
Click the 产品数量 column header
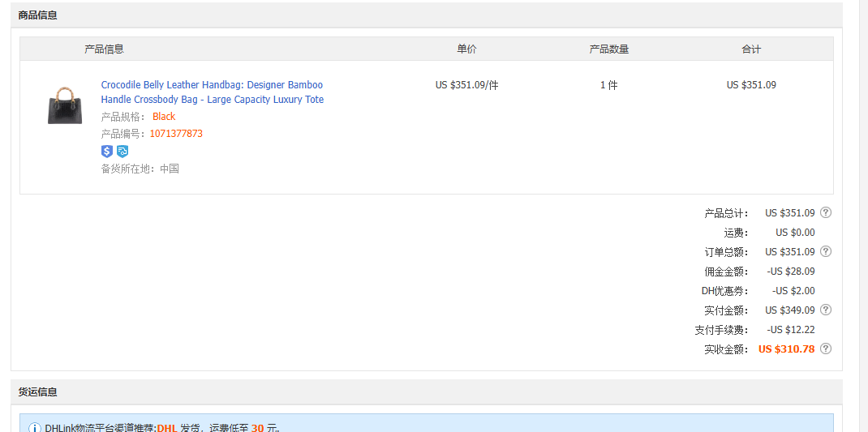click(x=608, y=49)
